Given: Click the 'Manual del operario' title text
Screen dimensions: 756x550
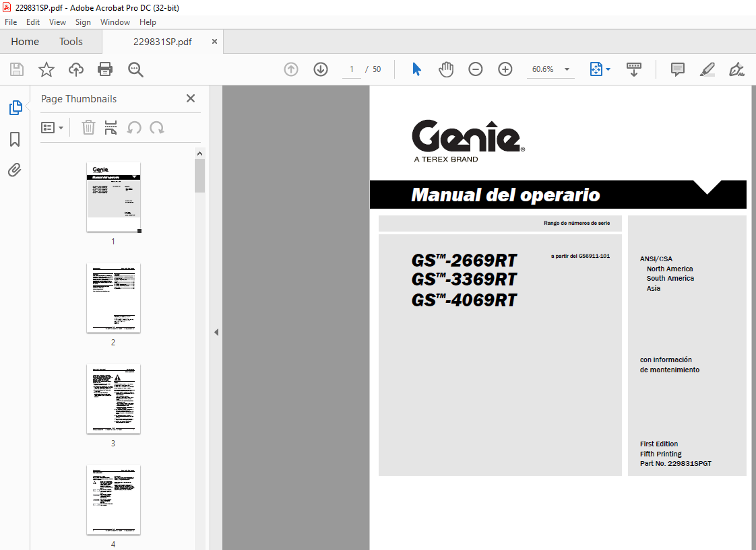Looking at the screenshot, I should tap(505, 195).
